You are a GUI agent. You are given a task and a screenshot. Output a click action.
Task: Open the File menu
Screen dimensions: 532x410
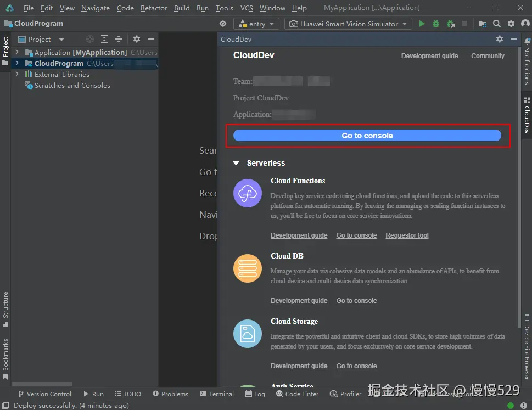point(29,8)
